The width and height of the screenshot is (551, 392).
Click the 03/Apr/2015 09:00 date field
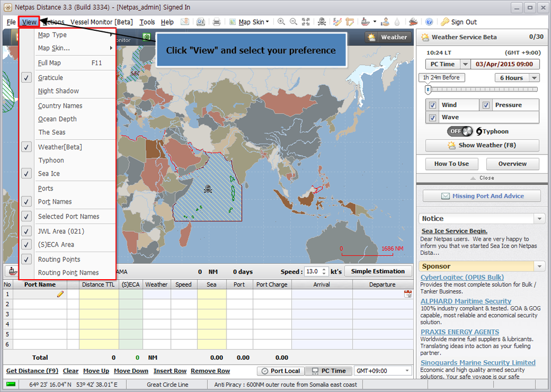click(x=504, y=64)
